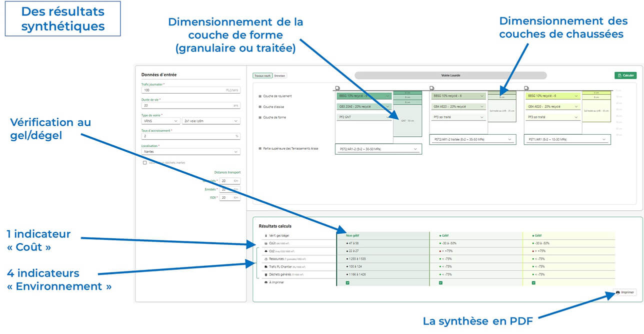Viewport: 644px width, 334px height.
Task: Click the 1 255 à 1 535 resources value
Action: click(356, 259)
